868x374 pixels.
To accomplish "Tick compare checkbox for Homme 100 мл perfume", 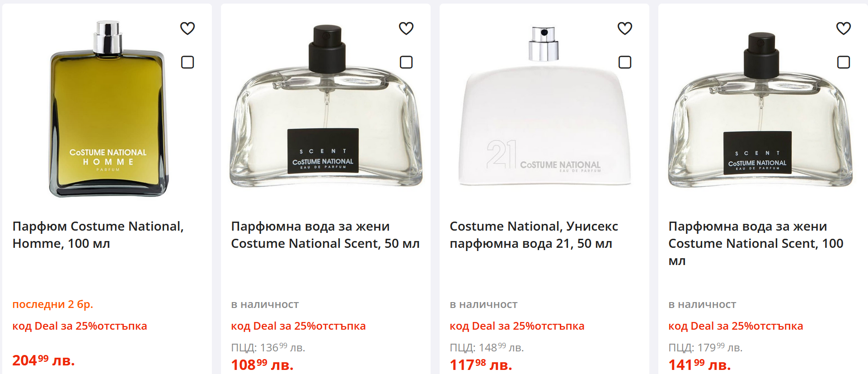I will (188, 62).
